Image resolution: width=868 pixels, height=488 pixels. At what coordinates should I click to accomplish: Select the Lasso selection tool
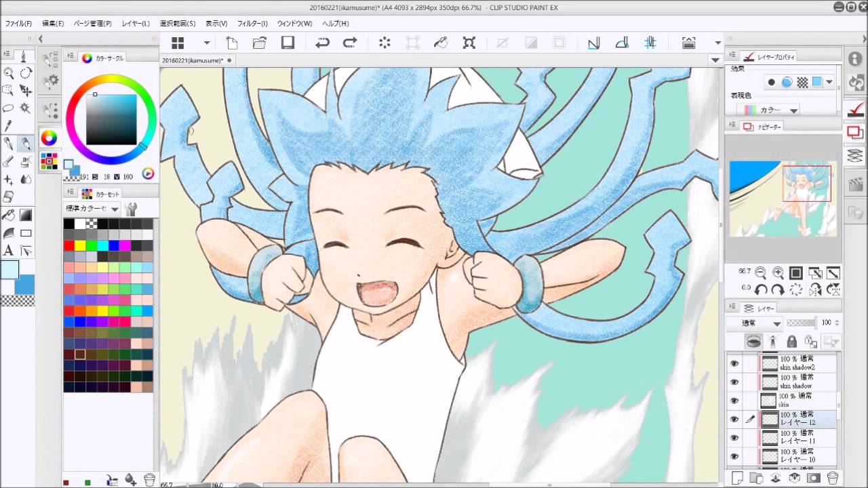coord(9,108)
